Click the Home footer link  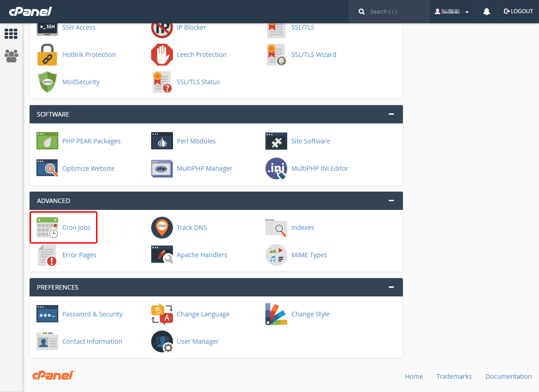coord(414,377)
